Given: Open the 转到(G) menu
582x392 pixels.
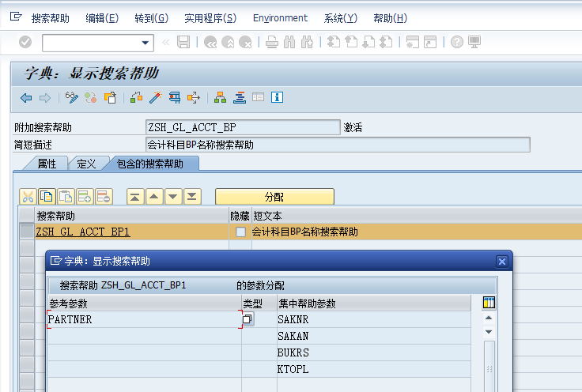Looking at the screenshot, I should click(152, 18).
